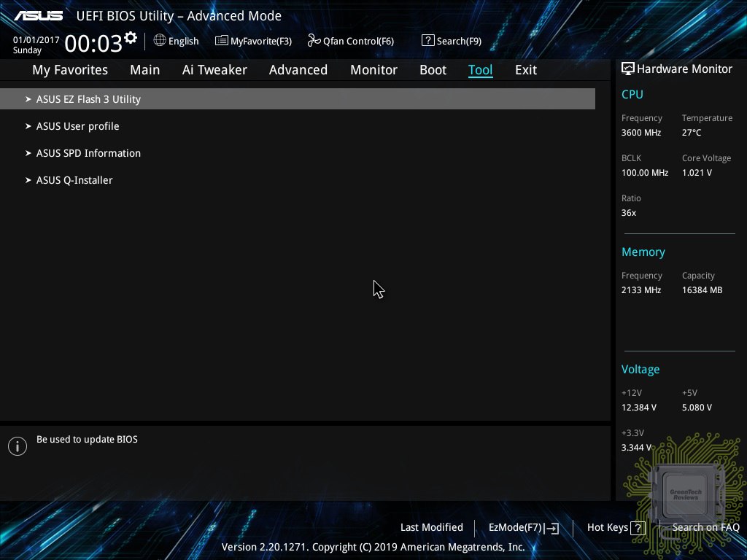Open ASUS User profile entry
The image size is (747, 560).
point(77,126)
